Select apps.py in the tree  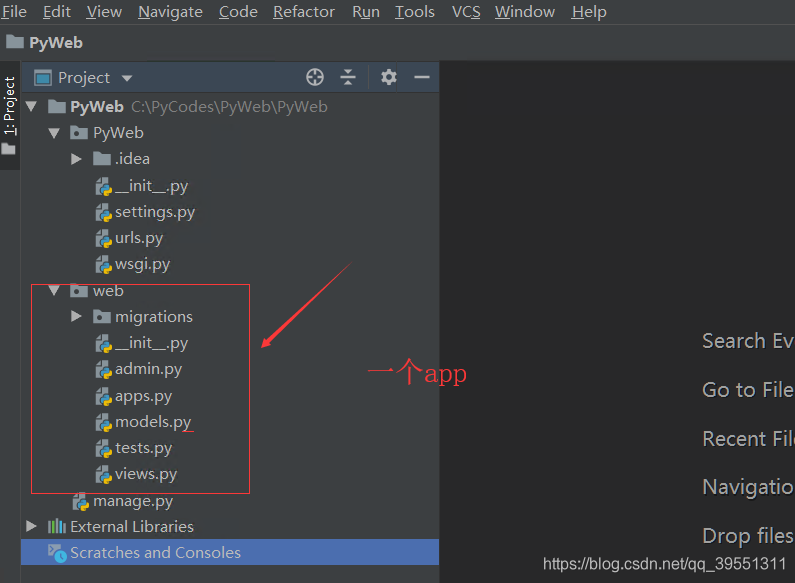click(x=143, y=396)
